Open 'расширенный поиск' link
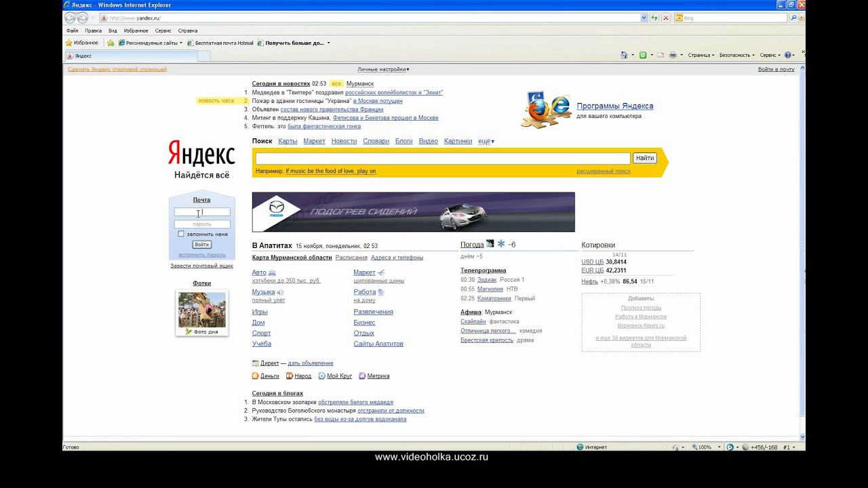The image size is (868, 488). click(x=604, y=171)
